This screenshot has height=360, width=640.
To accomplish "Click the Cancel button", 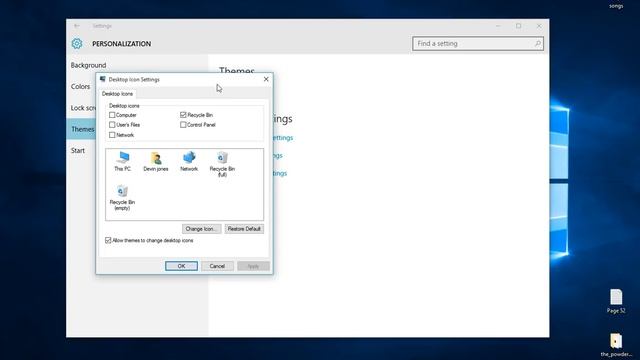I will (217, 266).
